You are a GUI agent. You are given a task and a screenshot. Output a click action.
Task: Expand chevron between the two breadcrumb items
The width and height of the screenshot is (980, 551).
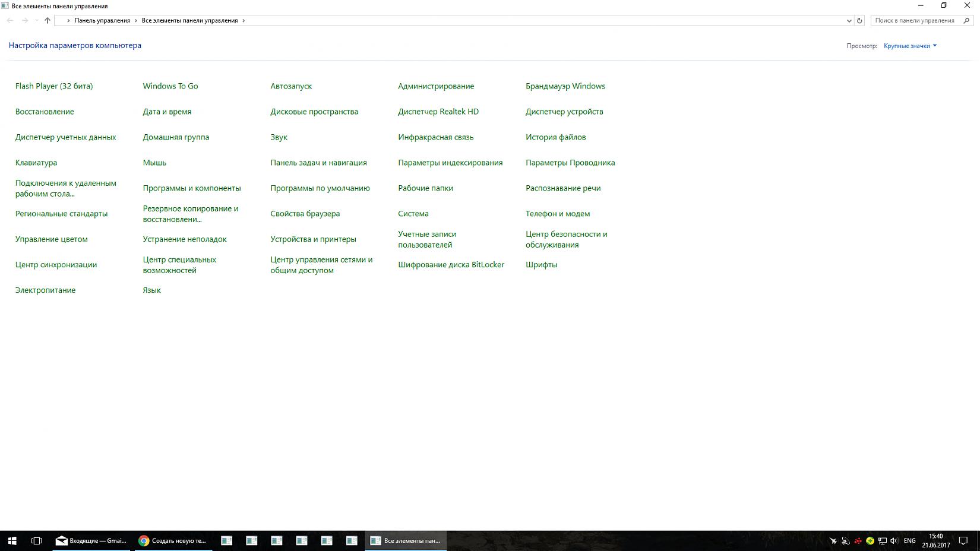(136, 20)
